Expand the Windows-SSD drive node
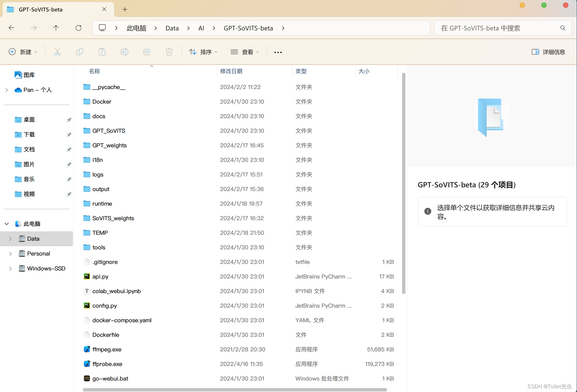Viewport: 577px width, 392px height. (x=11, y=269)
